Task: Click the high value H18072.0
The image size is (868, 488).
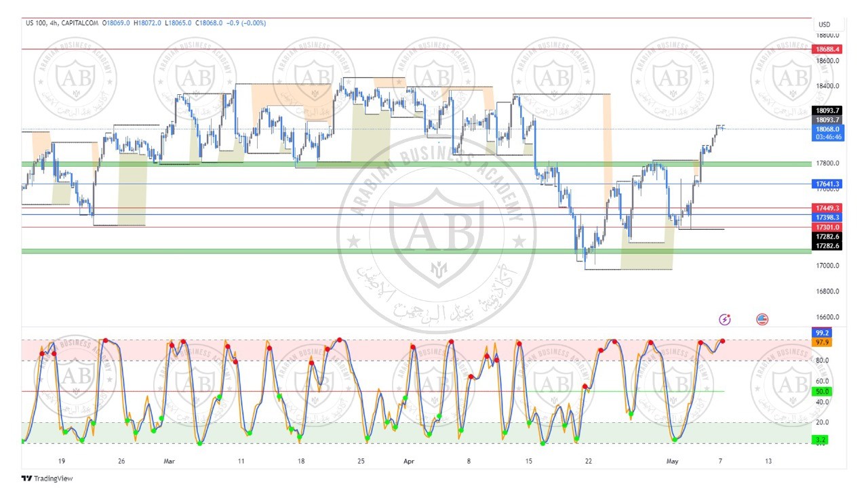Action: [x=147, y=23]
